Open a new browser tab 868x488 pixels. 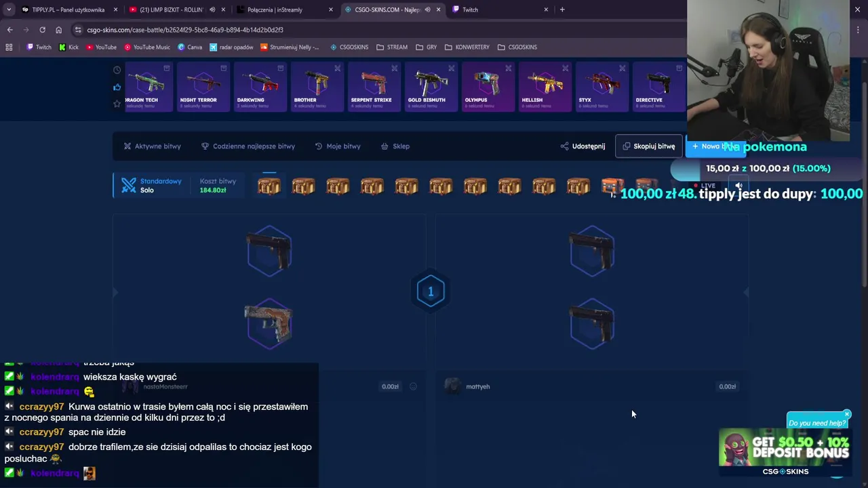pos(562,9)
